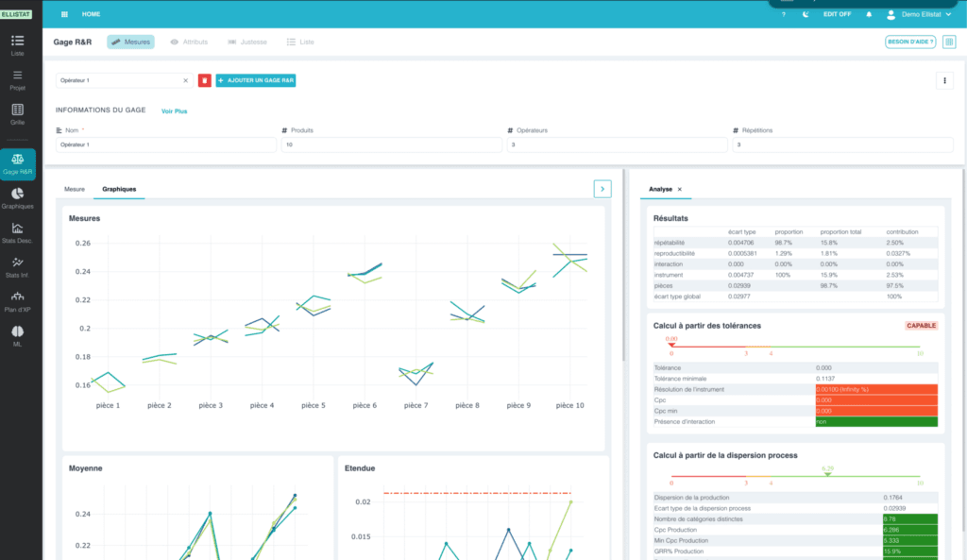This screenshot has width=967, height=560.
Task: Switch to the Attributs tab
Action: [x=189, y=42]
